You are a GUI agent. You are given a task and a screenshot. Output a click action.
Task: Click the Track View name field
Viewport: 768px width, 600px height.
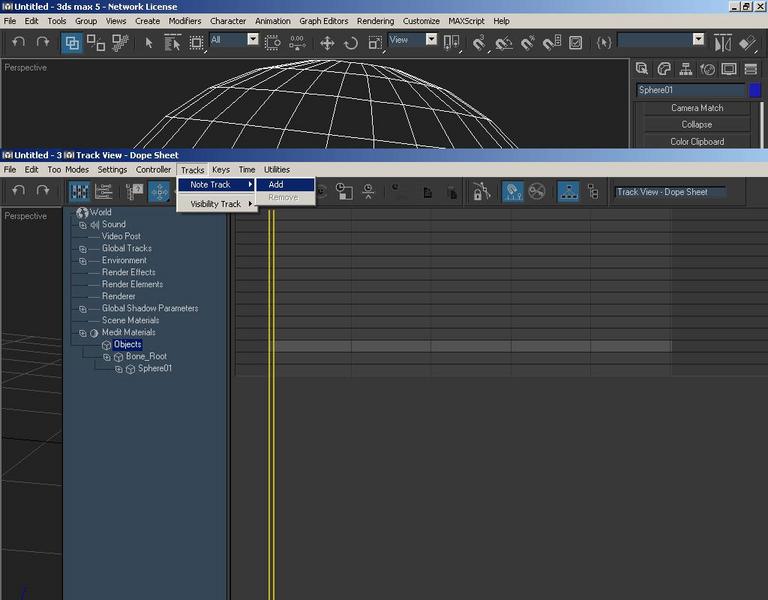pos(670,192)
